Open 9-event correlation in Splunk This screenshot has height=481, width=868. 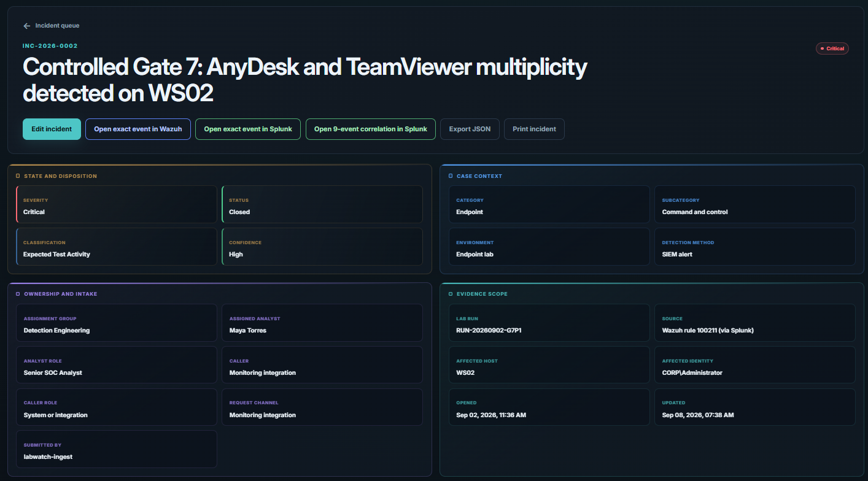pyautogui.click(x=371, y=129)
